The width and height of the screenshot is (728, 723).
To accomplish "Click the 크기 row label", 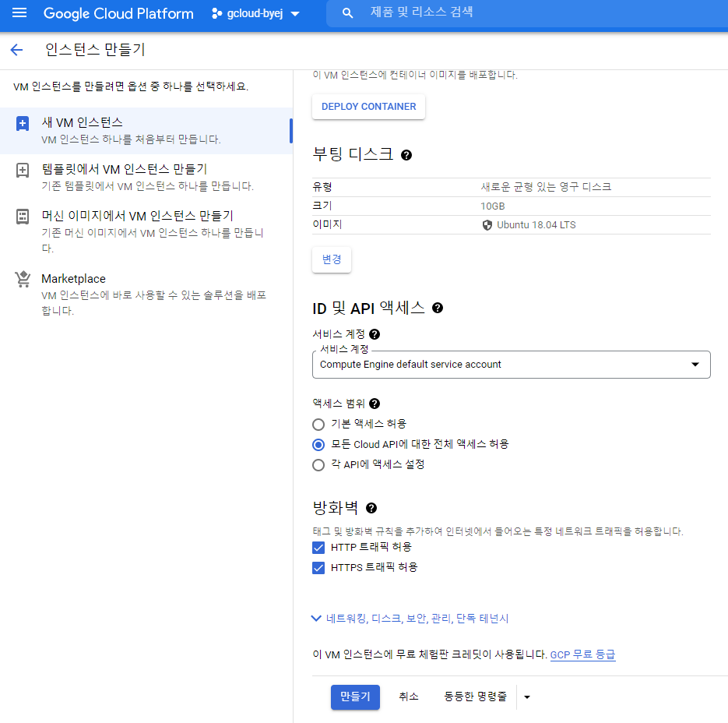I will [x=322, y=206].
